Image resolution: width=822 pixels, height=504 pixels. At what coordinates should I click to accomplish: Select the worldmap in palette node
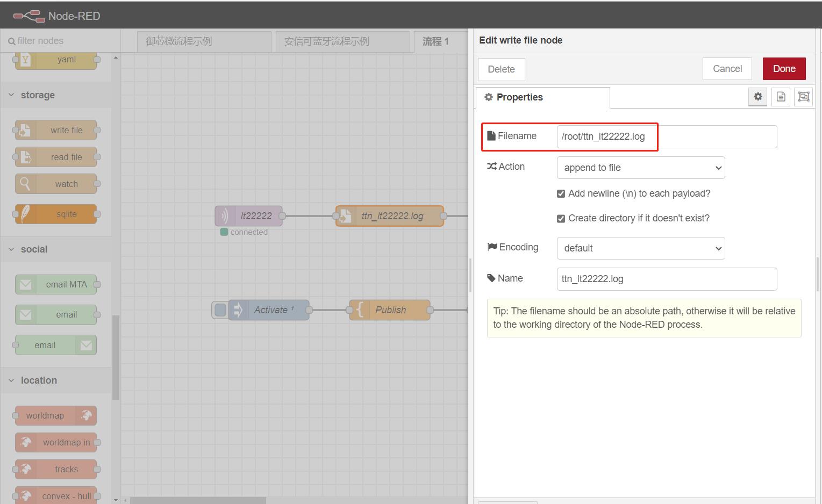click(56, 442)
